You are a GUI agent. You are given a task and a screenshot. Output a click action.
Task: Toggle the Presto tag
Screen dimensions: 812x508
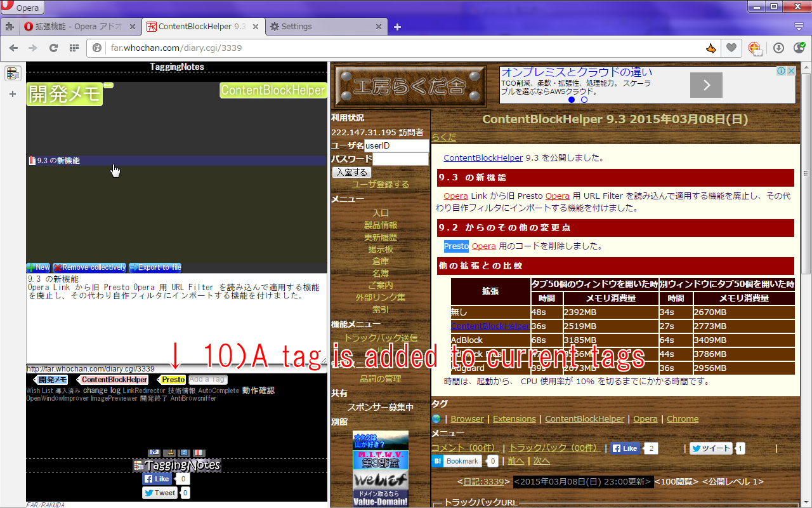[x=173, y=379]
